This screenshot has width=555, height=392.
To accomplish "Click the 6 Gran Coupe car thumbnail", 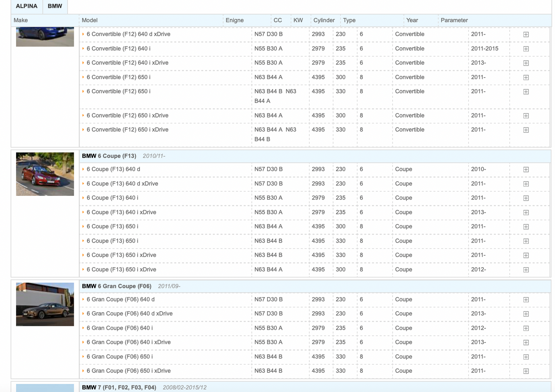I will tap(45, 304).
